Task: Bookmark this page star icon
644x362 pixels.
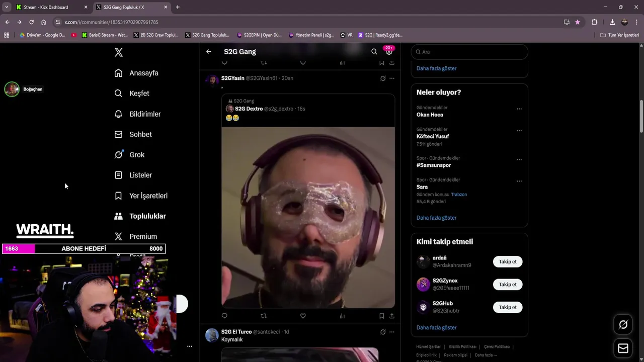Action: [x=577, y=22]
